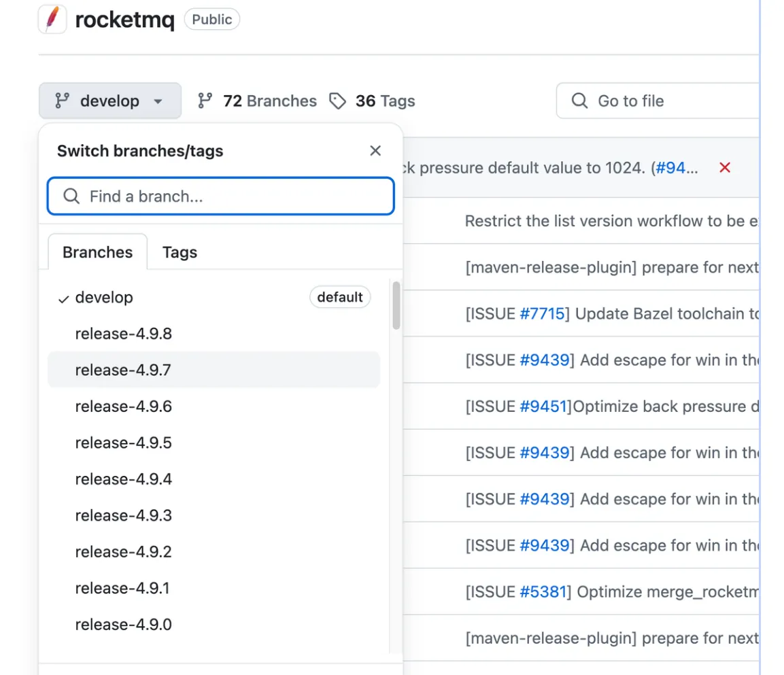The height and width of the screenshot is (675, 784).
Task: Open the #94... pull request link
Action: 677,167
